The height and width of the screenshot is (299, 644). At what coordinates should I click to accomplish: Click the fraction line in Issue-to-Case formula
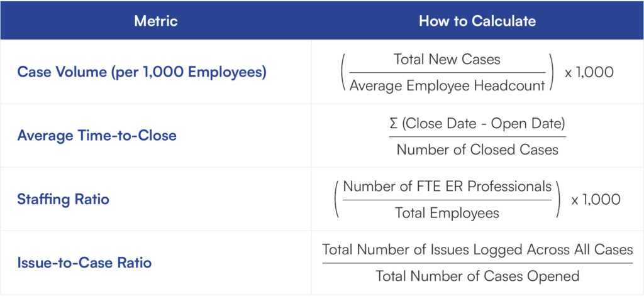[x=477, y=263]
